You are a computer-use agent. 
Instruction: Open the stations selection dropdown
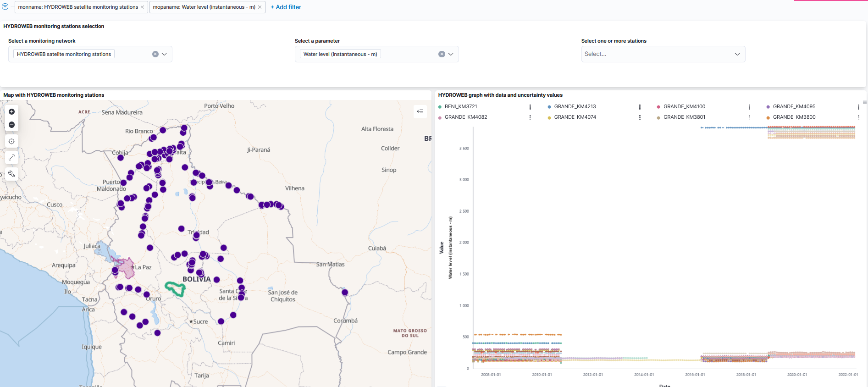[x=737, y=54]
